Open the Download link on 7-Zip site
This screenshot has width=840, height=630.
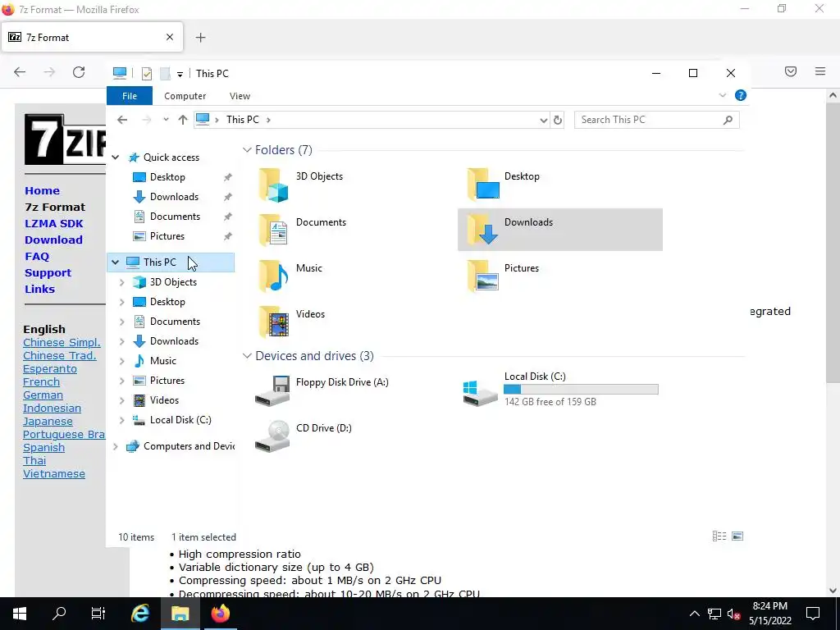pyautogui.click(x=53, y=240)
